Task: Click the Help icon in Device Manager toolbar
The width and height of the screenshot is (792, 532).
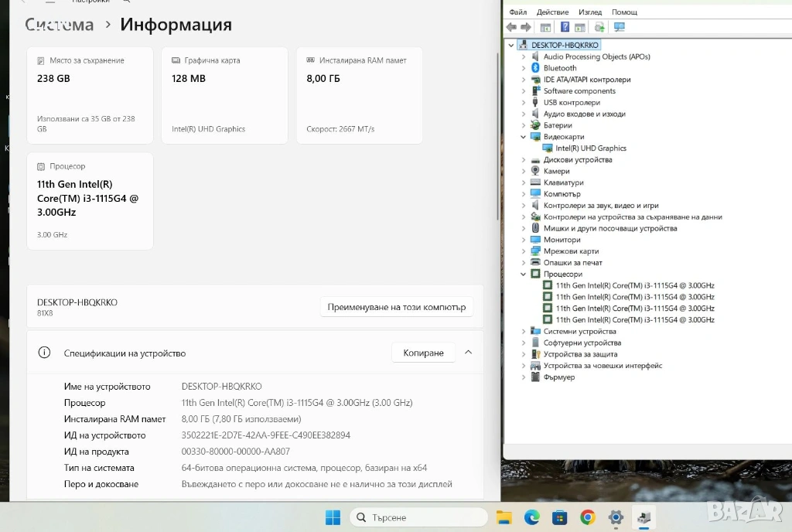Action: click(x=565, y=27)
